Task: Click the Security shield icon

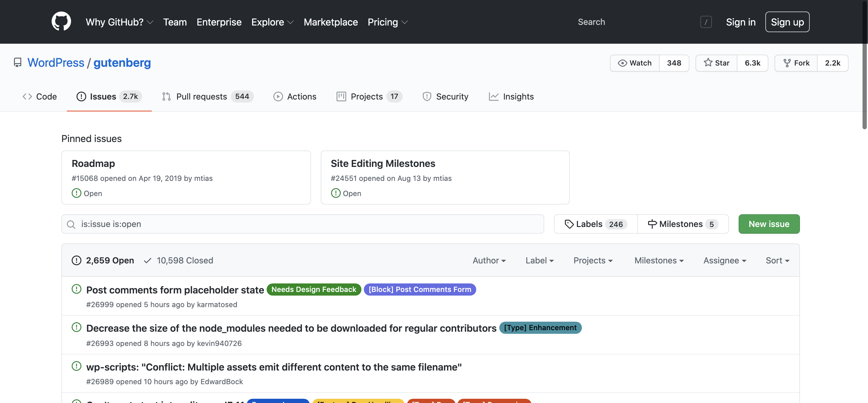Action: (427, 96)
